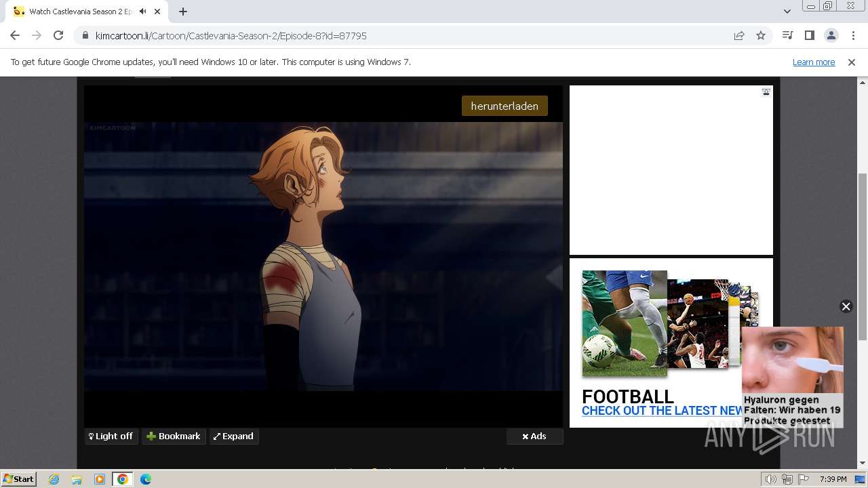868x488 pixels.
Task: Close the Castlevania browser tab
Action: point(157,12)
